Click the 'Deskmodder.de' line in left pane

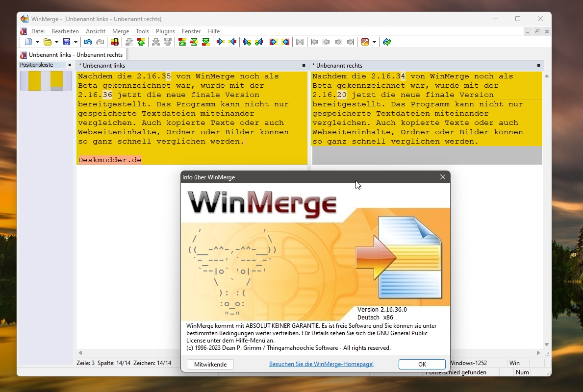110,160
